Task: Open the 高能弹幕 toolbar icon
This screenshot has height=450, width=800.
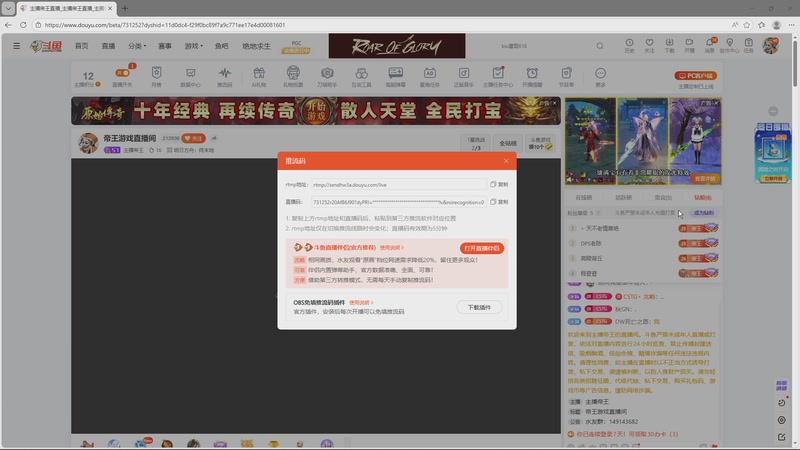Action: (395, 77)
